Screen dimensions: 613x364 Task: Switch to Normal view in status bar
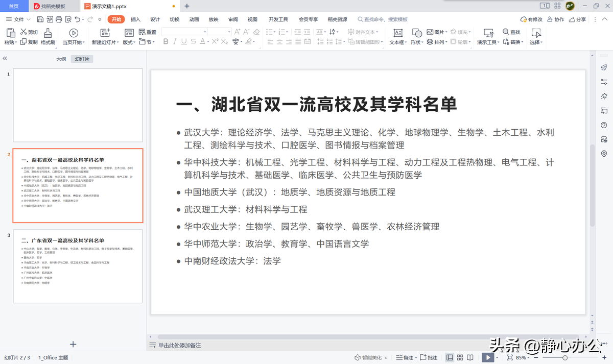[x=450, y=358]
